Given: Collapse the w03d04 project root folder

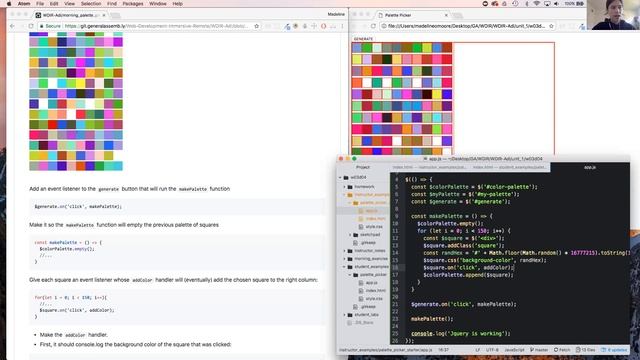Looking at the screenshot, I should tap(340, 178).
